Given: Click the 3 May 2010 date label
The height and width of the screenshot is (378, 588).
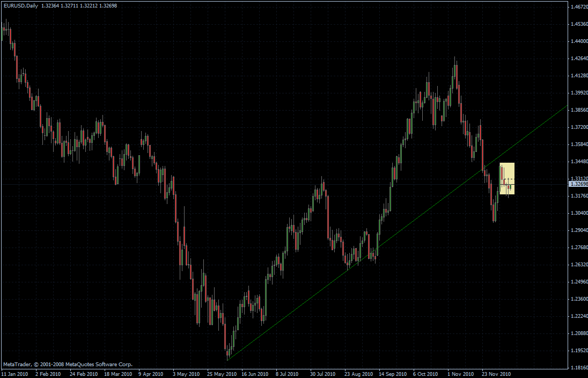Looking at the screenshot, I should (186, 374).
